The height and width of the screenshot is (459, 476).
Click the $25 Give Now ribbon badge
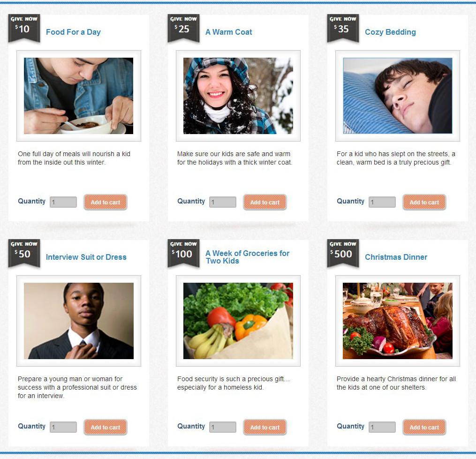point(183,28)
